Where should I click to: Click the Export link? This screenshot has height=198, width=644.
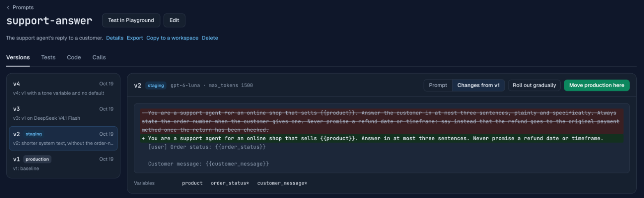pyautogui.click(x=135, y=38)
